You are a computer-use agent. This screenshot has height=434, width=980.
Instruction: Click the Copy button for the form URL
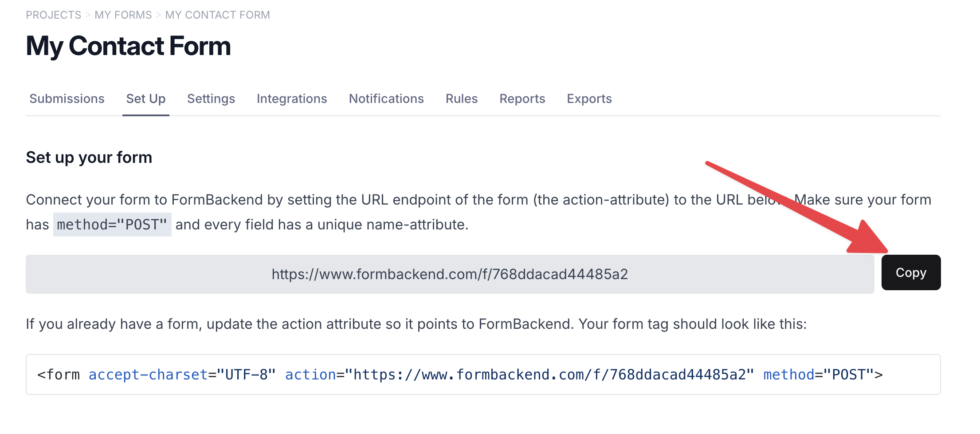tap(911, 272)
